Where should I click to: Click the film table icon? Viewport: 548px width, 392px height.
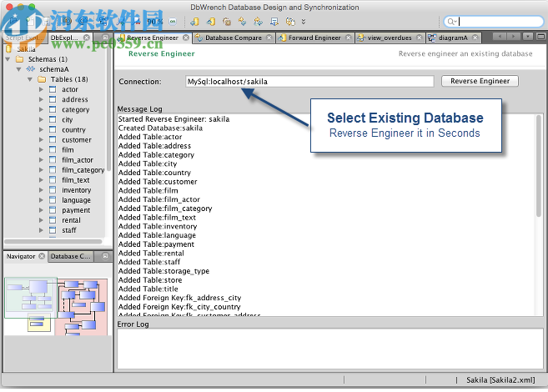(53, 150)
